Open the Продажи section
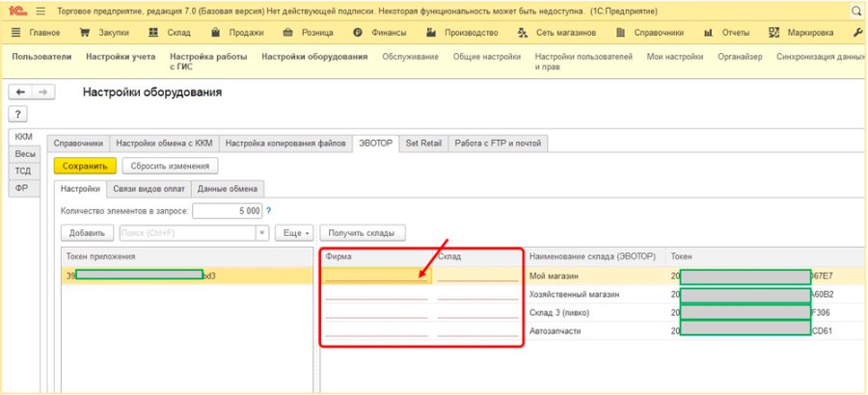Image resolution: width=868 pixels, height=395 pixels. click(x=238, y=33)
